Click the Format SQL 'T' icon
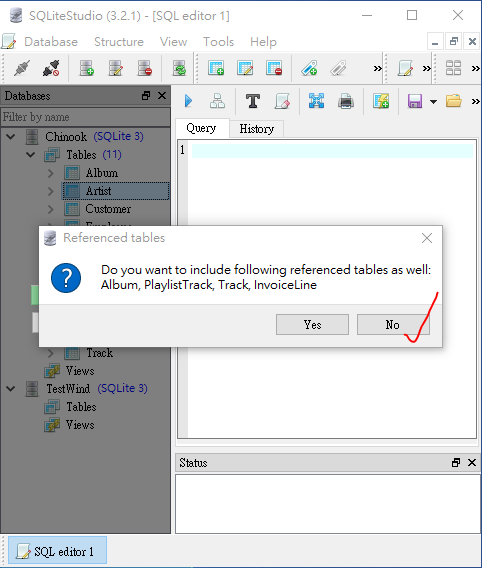482x568 pixels. (x=253, y=101)
